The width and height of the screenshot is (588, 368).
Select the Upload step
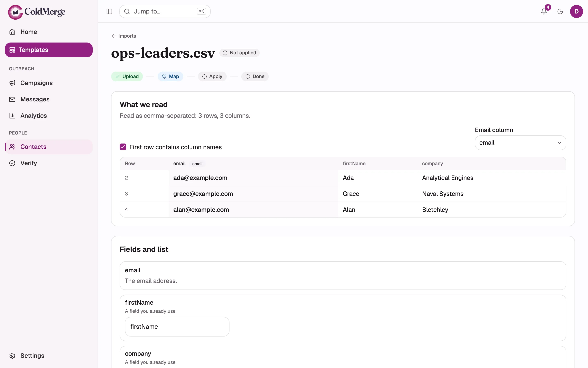tap(127, 76)
